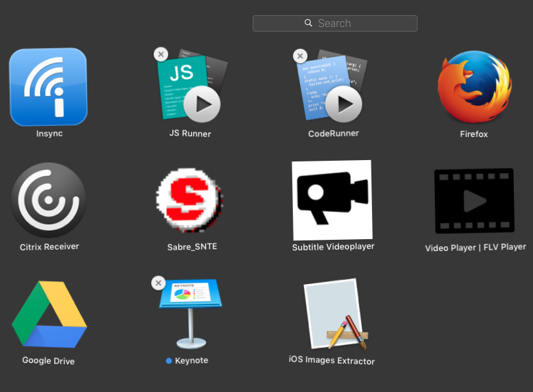
Task: Click the iOS Images Extractor label
Action: (x=331, y=360)
